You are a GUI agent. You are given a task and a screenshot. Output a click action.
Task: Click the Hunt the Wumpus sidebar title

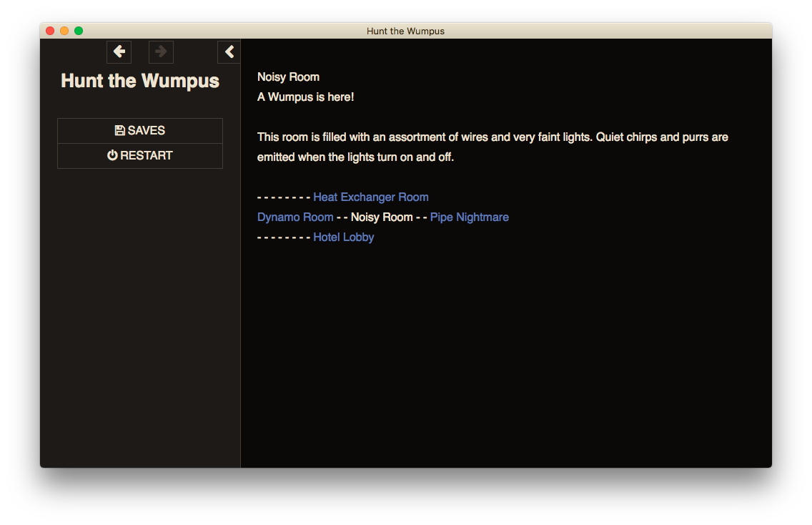tap(140, 81)
